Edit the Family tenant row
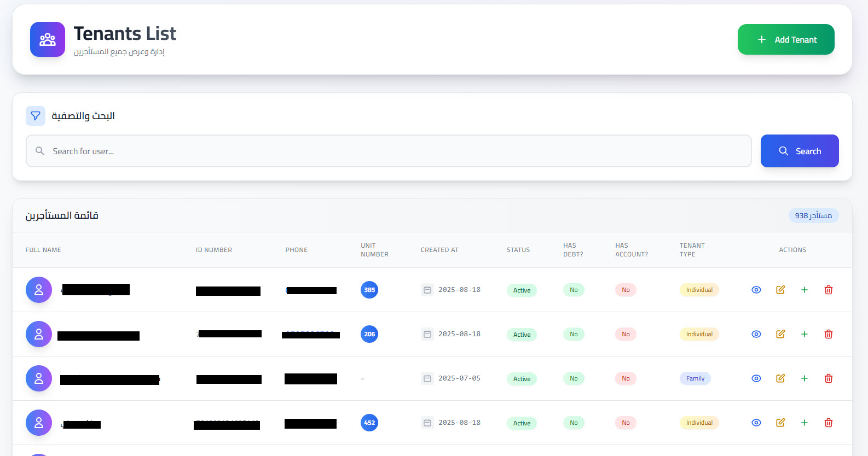The height and width of the screenshot is (456, 868). point(780,378)
